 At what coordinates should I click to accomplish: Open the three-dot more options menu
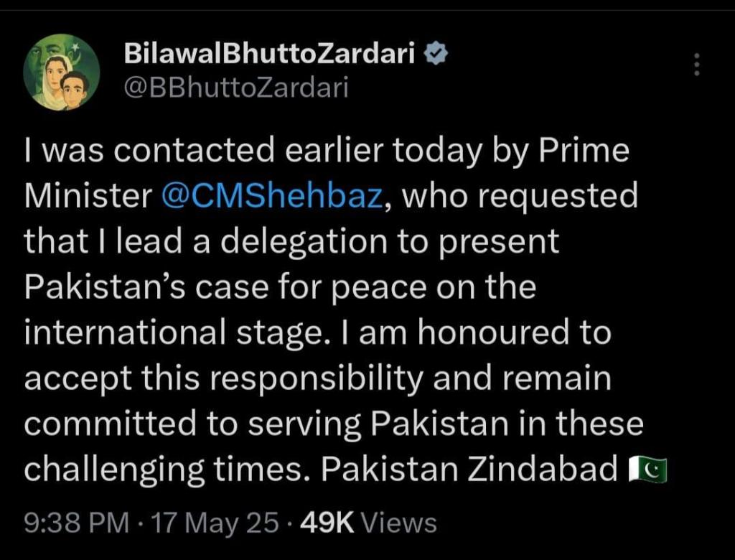click(x=695, y=65)
